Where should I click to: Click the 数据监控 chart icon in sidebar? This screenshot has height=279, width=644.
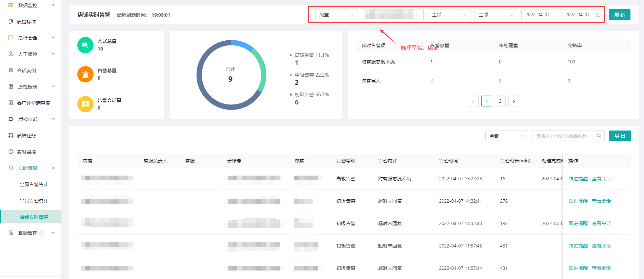tap(11, 5)
